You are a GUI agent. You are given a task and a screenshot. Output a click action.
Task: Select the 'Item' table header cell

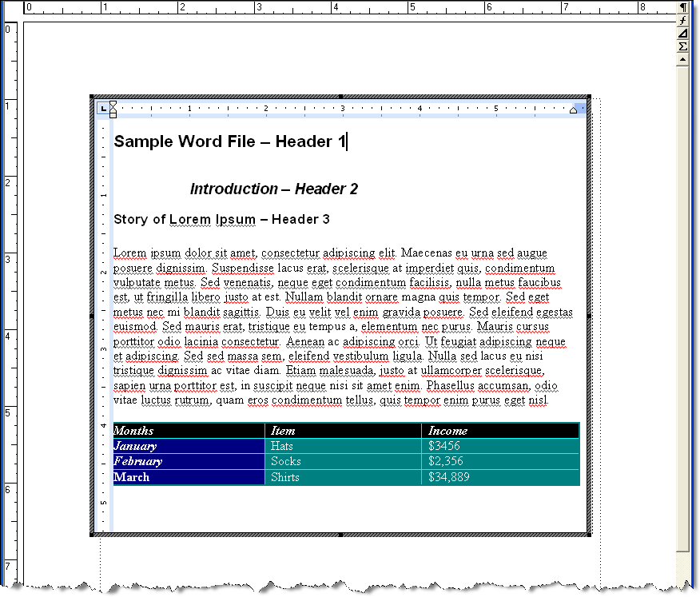tap(343, 431)
